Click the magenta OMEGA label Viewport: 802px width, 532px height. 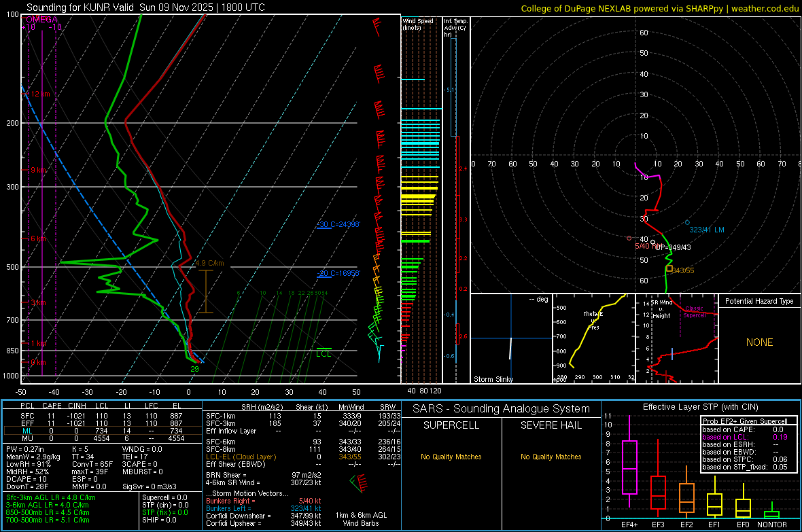pyautogui.click(x=41, y=20)
